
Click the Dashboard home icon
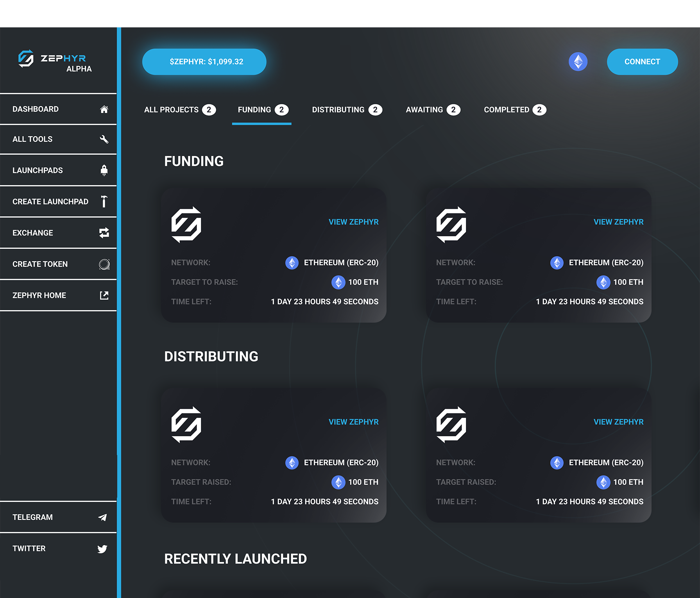coord(104,109)
